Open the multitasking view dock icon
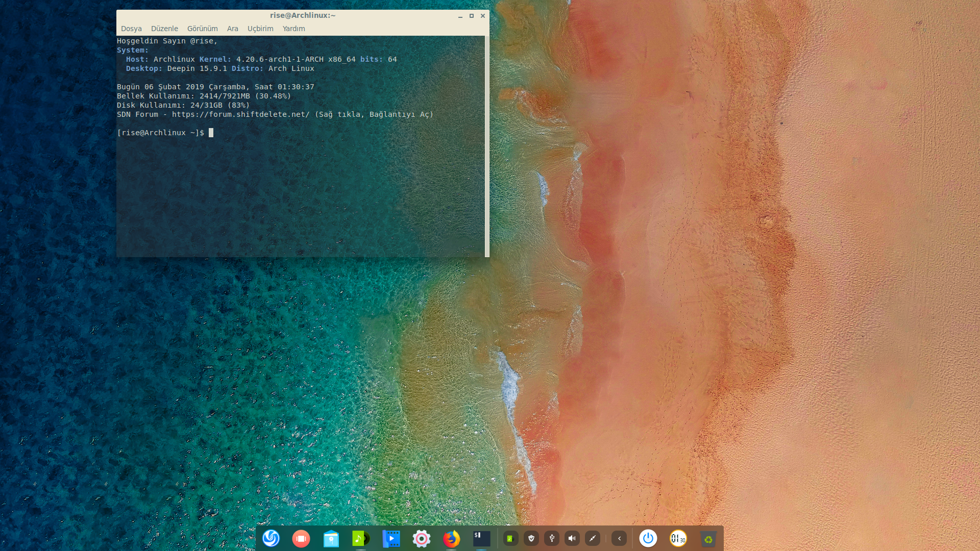This screenshot has width=980, height=551. pos(301,538)
